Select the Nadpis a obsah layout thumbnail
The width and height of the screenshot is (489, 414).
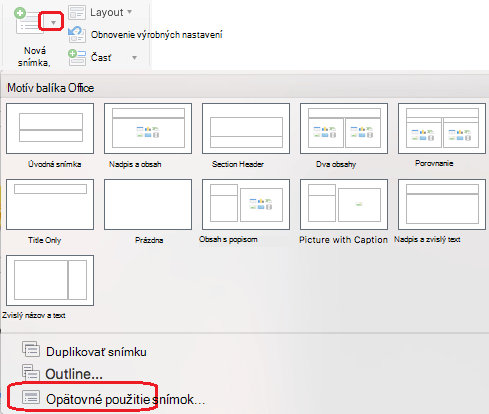[148, 128]
